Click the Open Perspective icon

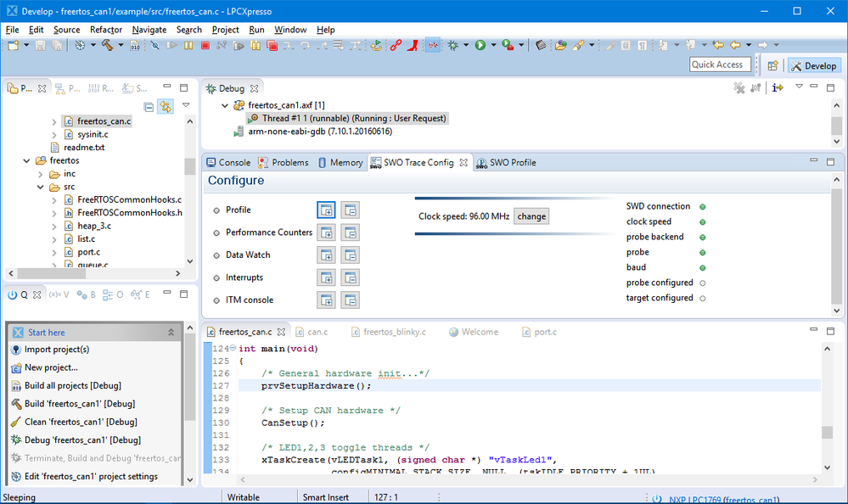coord(773,65)
